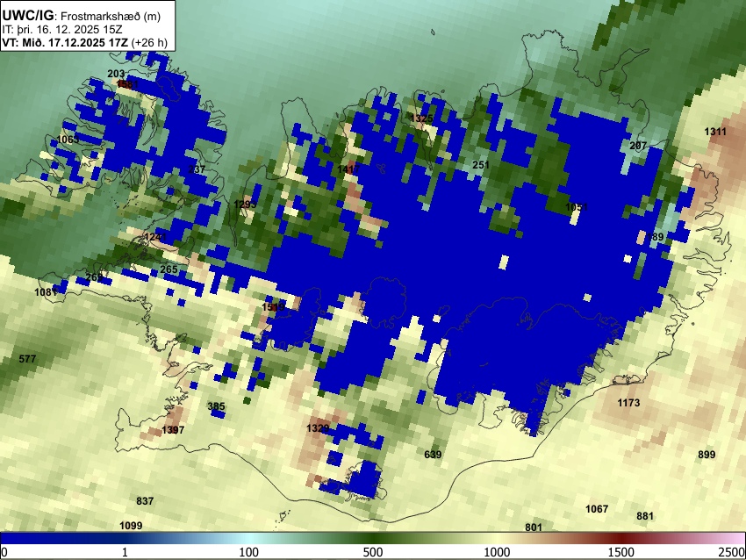Viewport: 746px width, 560px height.
Task: Click map value 1397 on Reykjanes peninsula
Action: (173, 430)
